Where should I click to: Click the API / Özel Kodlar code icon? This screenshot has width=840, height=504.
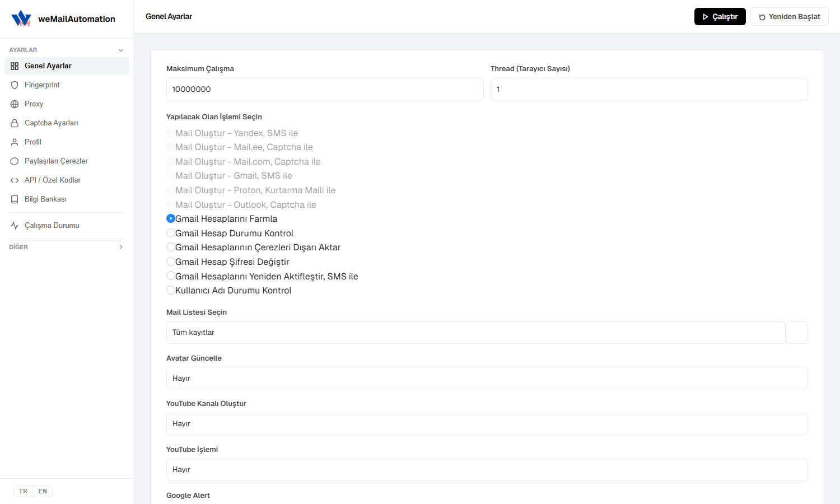click(15, 180)
